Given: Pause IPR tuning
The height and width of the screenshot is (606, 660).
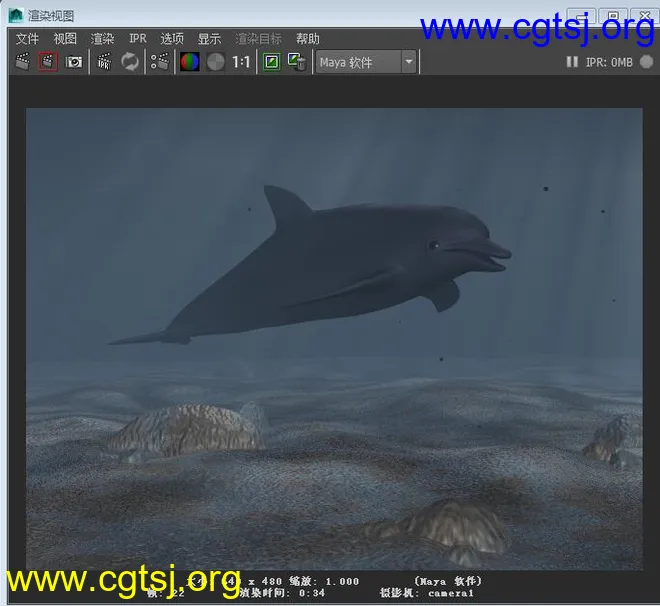Looking at the screenshot, I should pyautogui.click(x=572, y=62).
